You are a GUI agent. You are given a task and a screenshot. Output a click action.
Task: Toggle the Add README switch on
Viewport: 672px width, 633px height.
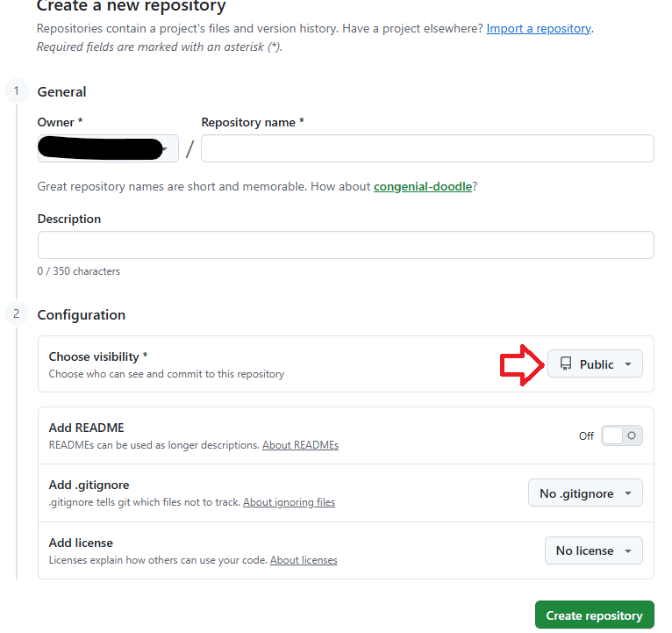point(621,435)
